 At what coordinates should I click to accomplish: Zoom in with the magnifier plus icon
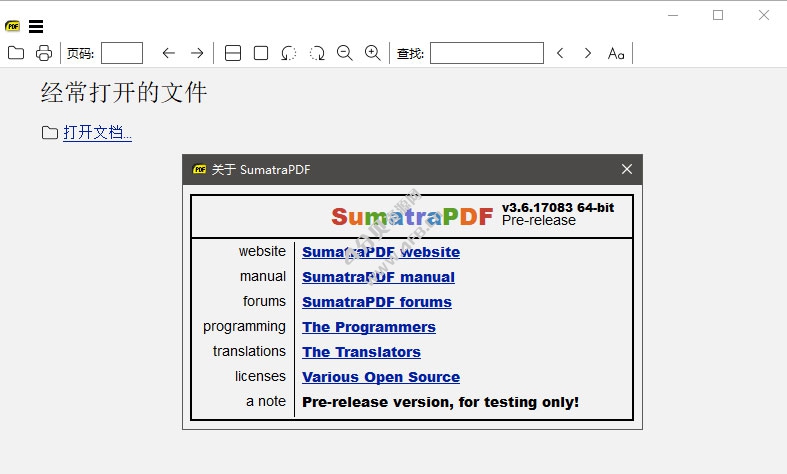(x=372, y=53)
